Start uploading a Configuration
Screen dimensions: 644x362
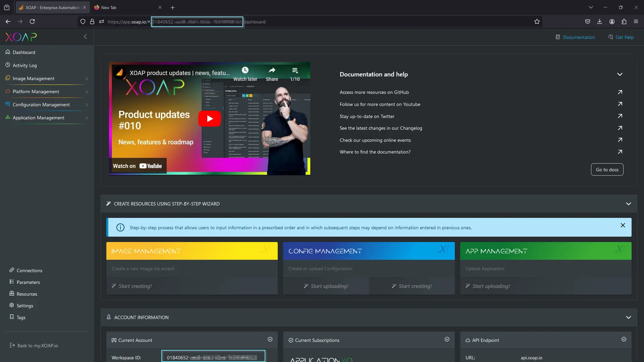326,286
